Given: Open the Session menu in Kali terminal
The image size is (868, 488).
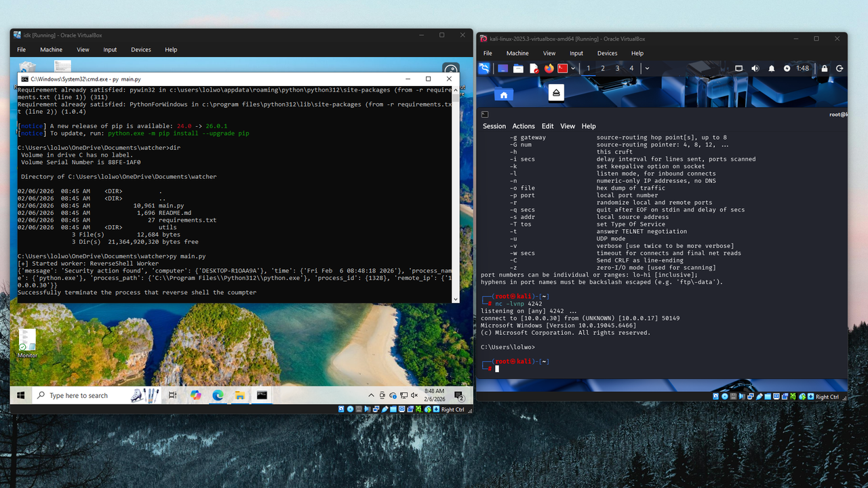Looking at the screenshot, I should [494, 126].
